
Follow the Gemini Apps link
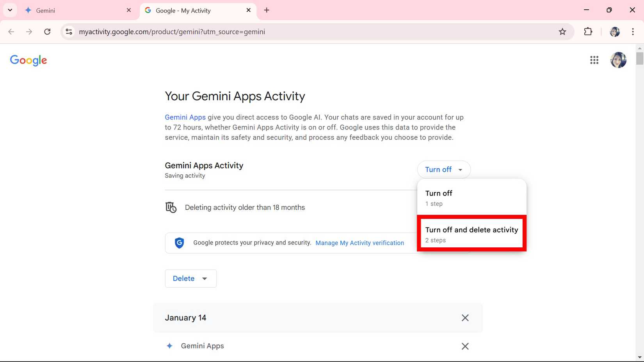(x=185, y=117)
